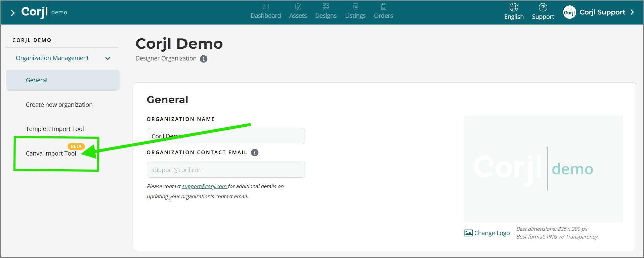Select General in the sidebar

tap(62, 80)
